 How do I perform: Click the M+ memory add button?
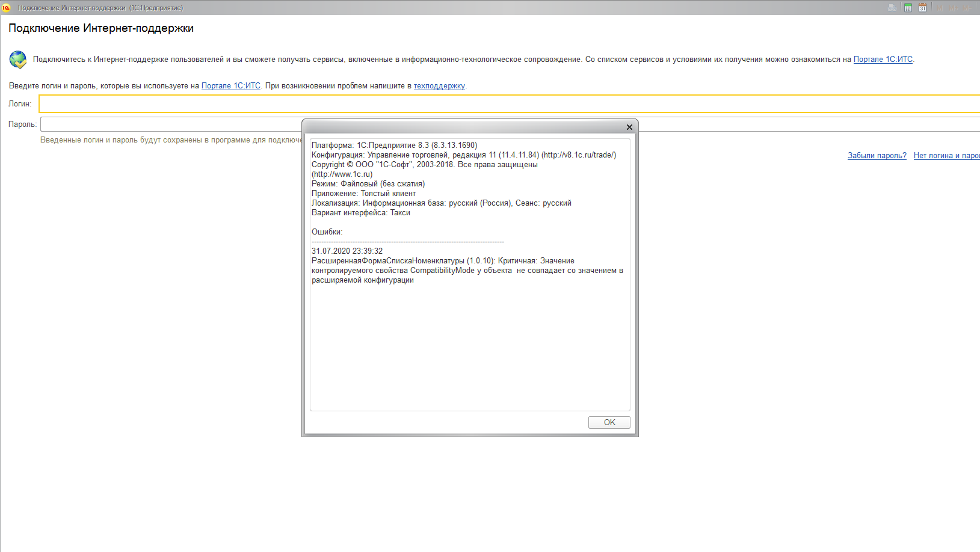pyautogui.click(x=954, y=7)
